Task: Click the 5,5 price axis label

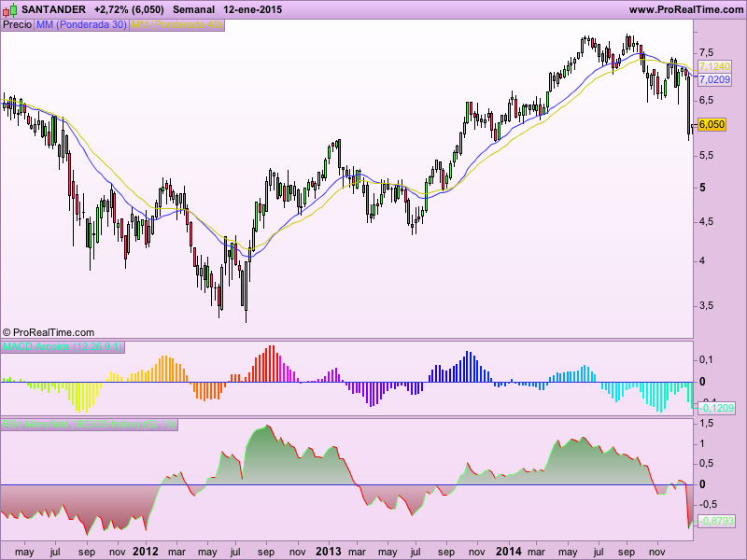Action: point(706,156)
